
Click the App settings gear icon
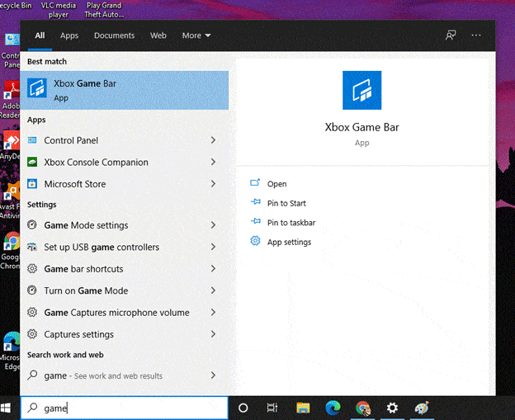click(x=255, y=241)
